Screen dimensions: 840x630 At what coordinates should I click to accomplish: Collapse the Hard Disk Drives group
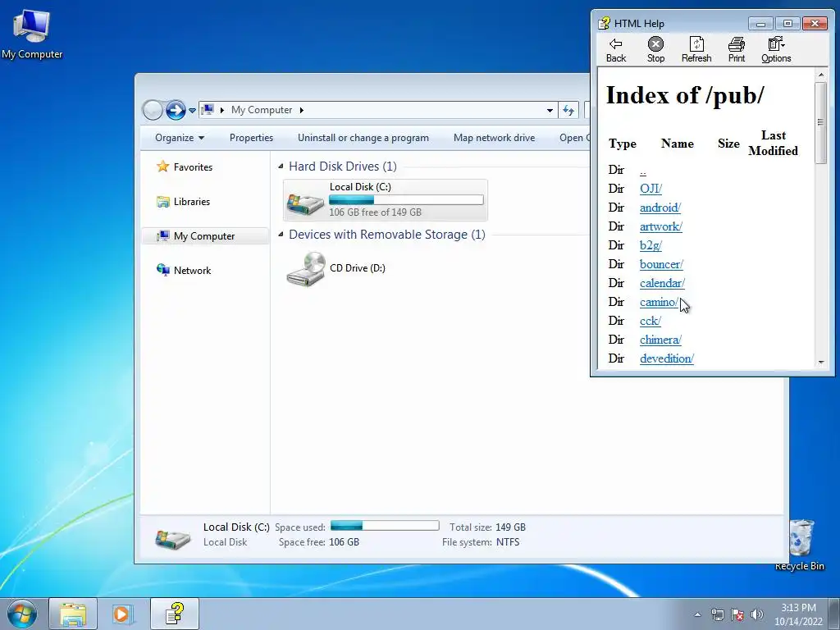tap(281, 167)
